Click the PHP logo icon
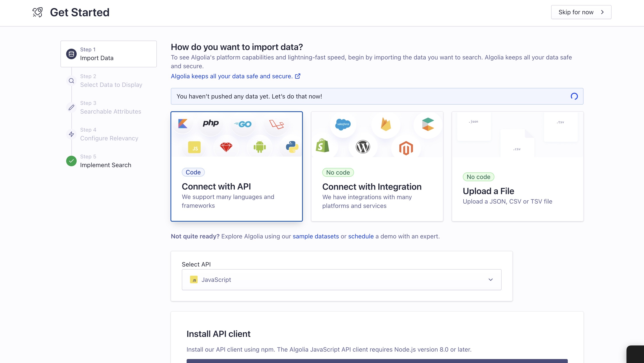The width and height of the screenshot is (644, 363). pos(211,123)
